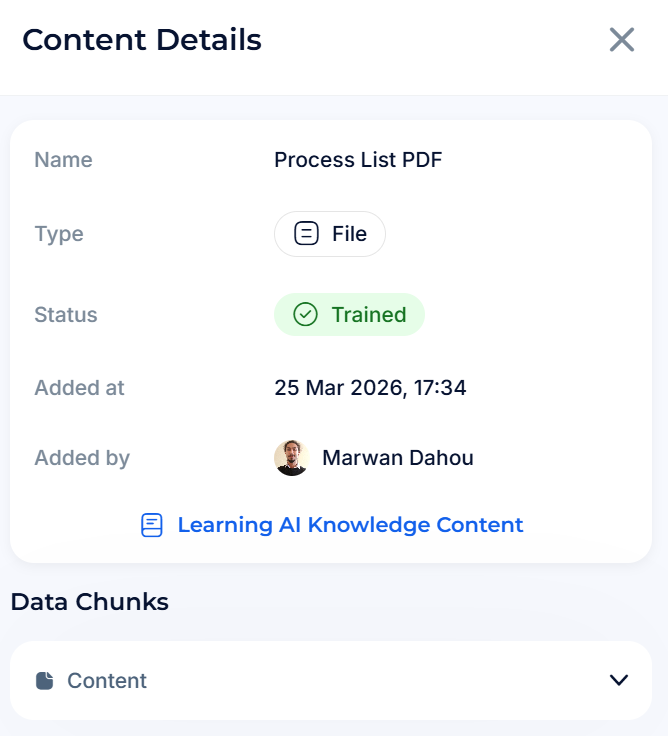The height and width of the screenshot is (736, 668).
Task: Click the checkmark icon in Trained badge
Action: pos(305,315)
